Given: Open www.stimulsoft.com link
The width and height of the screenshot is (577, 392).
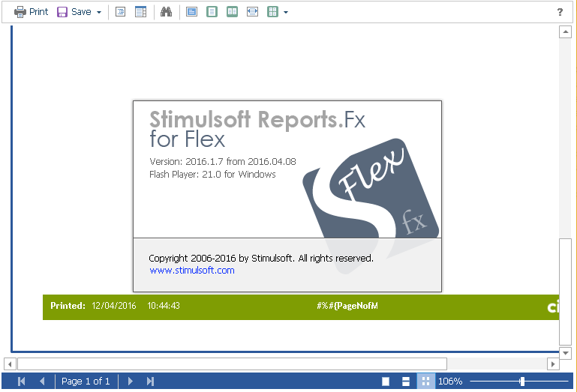Looking at the screenshot, I should (x=192, y=271).
